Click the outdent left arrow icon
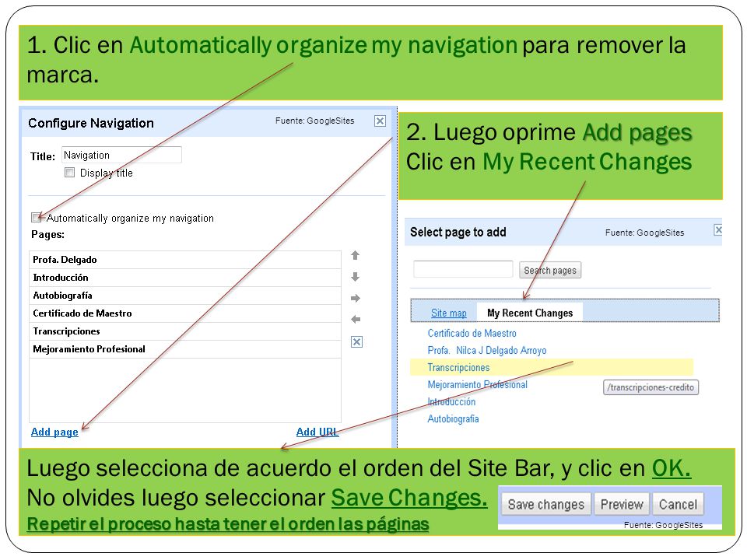This screenshot has height=560, width=747. [356, 319]
